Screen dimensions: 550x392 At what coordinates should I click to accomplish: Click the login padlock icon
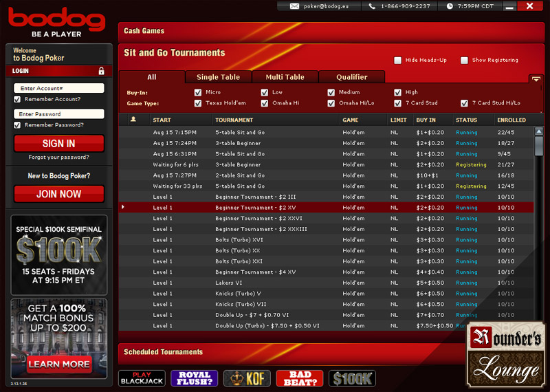coord(101,71)
